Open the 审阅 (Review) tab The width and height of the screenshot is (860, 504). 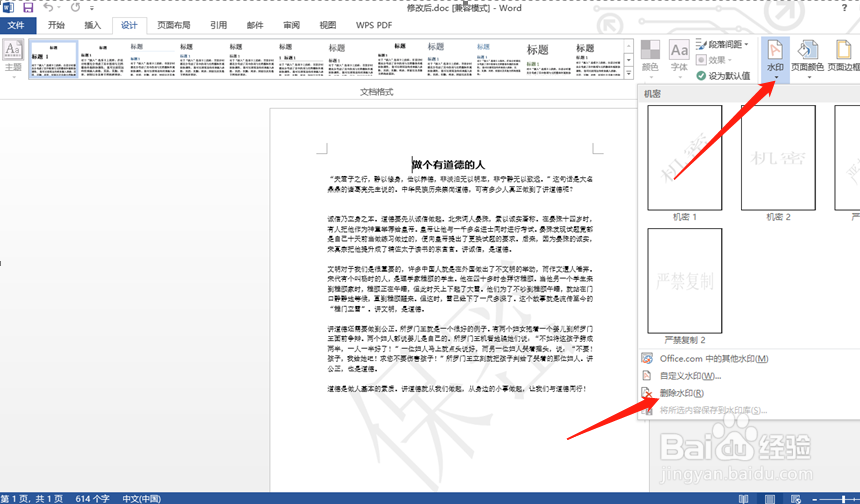(291, 25)
